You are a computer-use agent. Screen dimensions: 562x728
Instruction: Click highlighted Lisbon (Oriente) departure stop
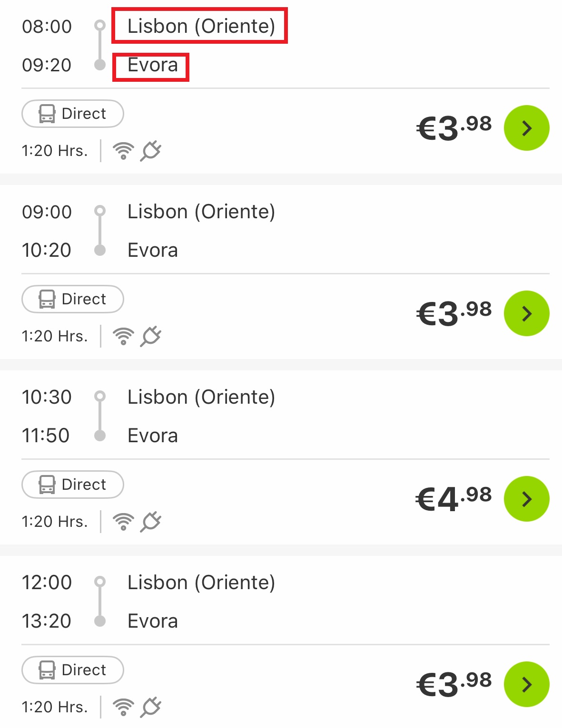pyautogui.click(x=200, y=26)
